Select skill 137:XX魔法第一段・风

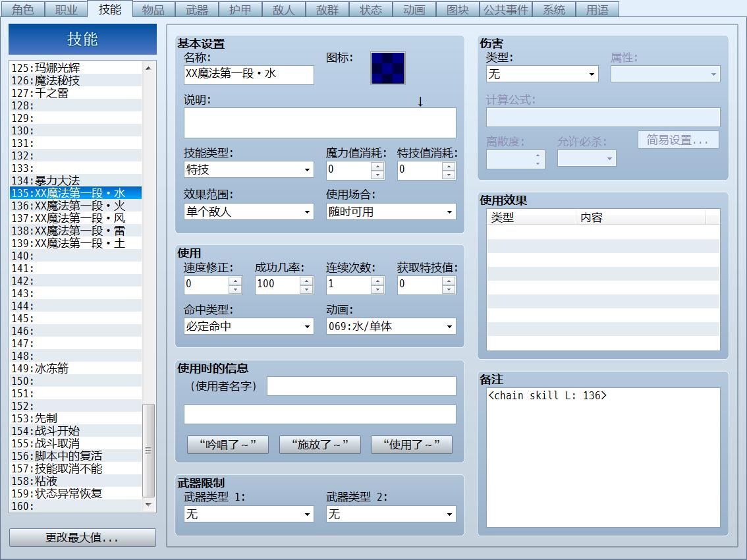click(x=76, y=218)
